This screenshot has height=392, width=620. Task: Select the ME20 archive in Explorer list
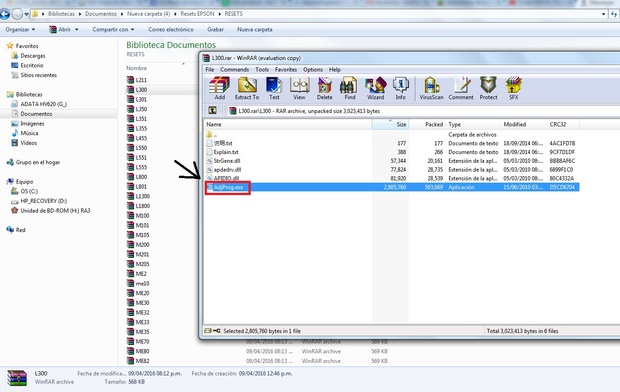click(x=138, y=293)
